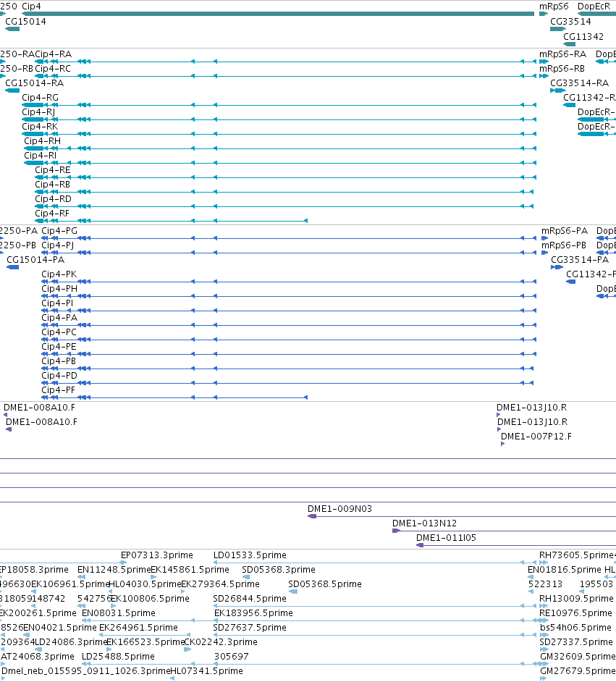Screen dimensions: 616x682
Task: Open the EN11248.5prime EST label
Action: (114, 569)
